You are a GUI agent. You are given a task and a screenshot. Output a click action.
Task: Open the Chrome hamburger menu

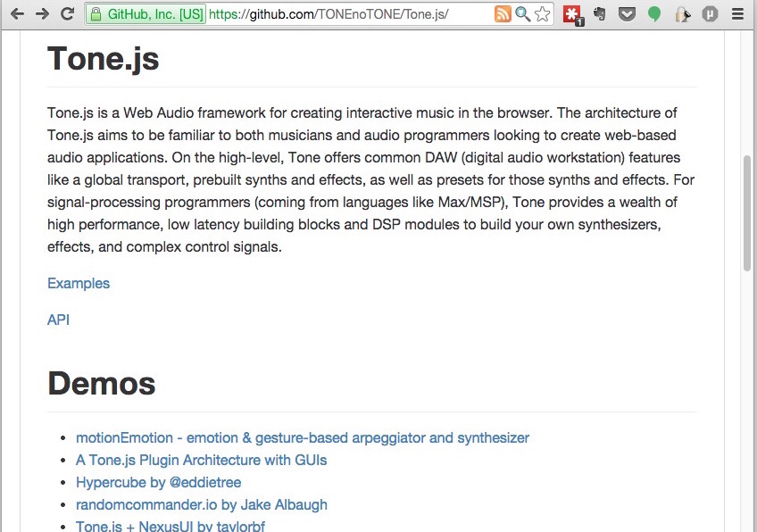click(737, 14)
